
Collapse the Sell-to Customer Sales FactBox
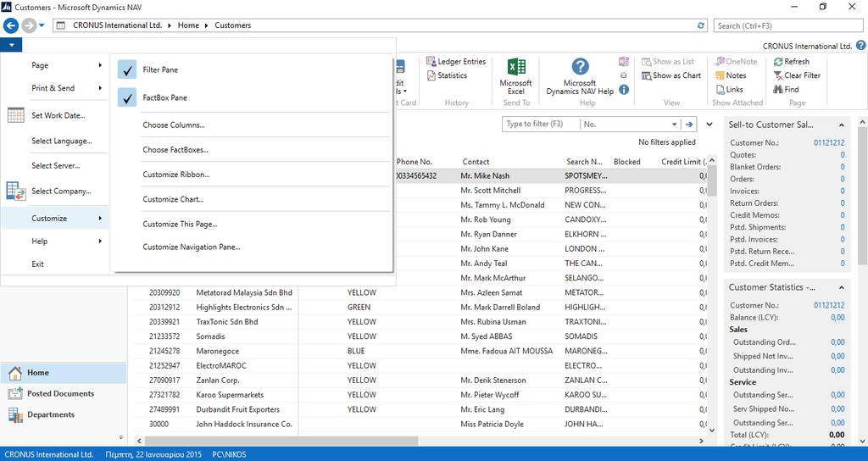click(842, 125)
